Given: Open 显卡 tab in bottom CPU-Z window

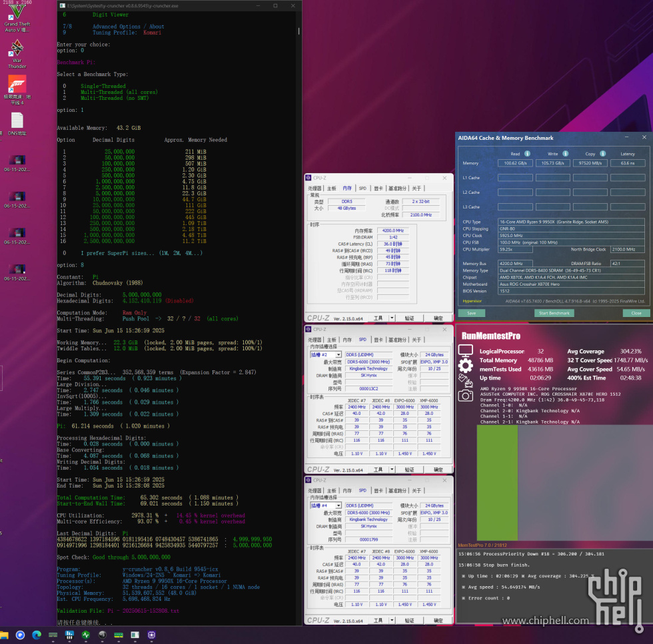Looking at the screenshot, I should (x=378, y=491).
